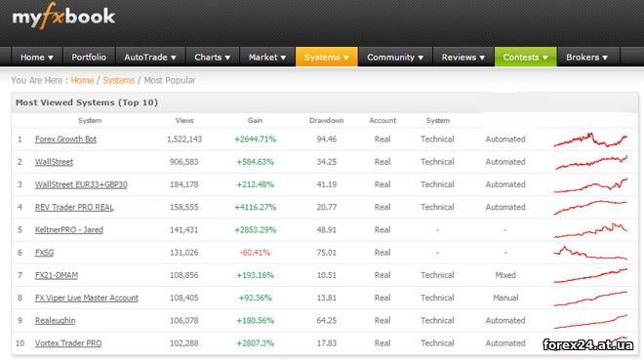The image size is (644, 360).
Task: Click REV Trader PRO REAL sparkline chart
Action: (590, 207)
